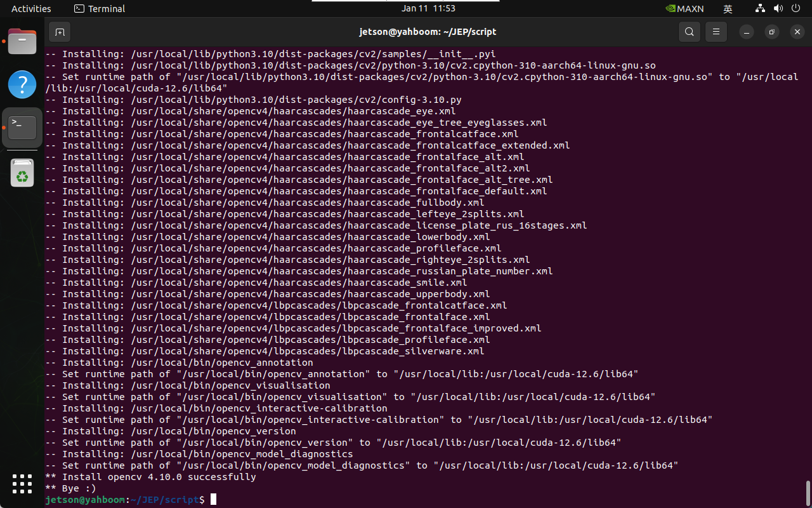Click the terminal vertical scrollbar handle
Image resolution: width=812 pixels, height=508 pixels.
[x=808, y=492]
